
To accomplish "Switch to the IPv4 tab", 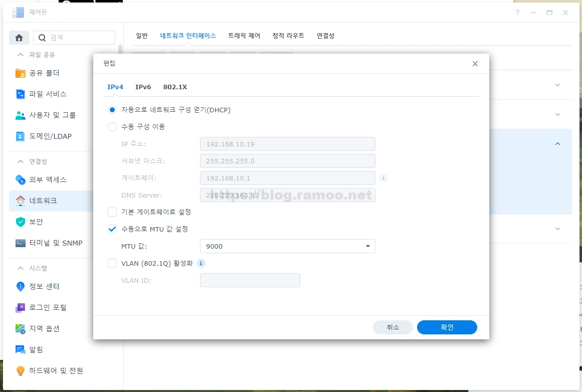I will click(x=115, y=87).
